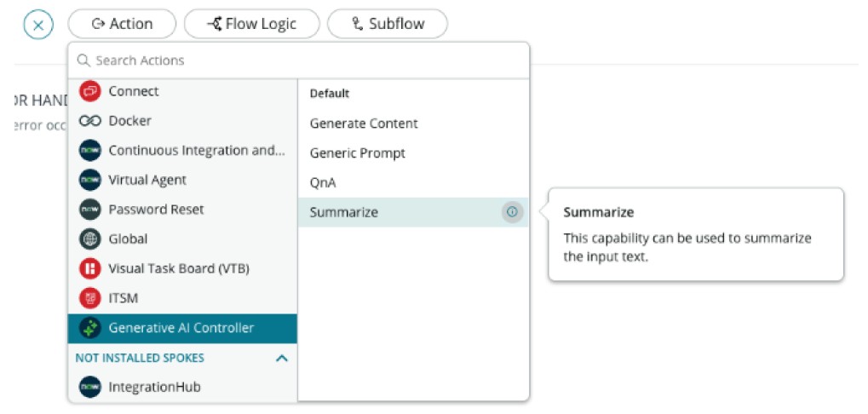This screenshot has height=414, width=868.
Task: Click the info icon beside Summarize
Action: pos(512,212)
